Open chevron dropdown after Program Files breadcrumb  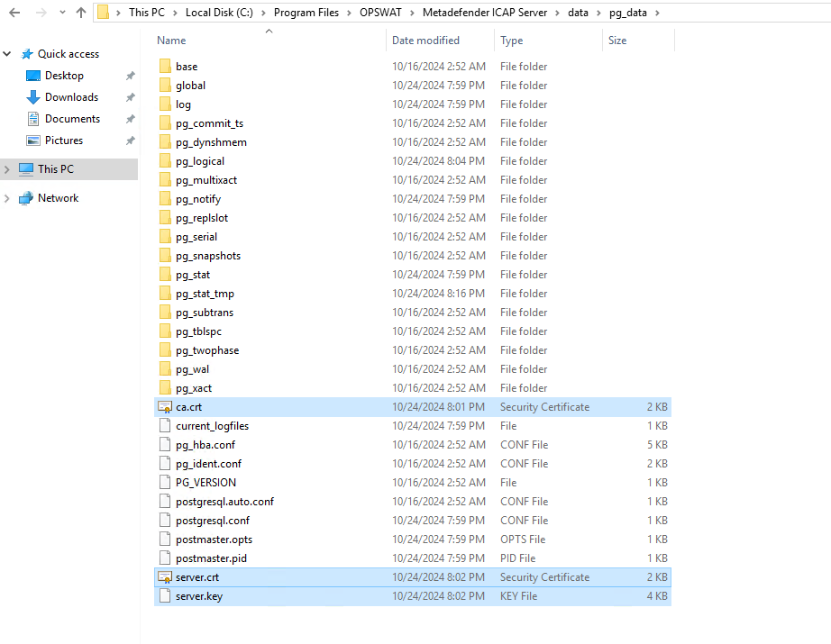point(349,13)
